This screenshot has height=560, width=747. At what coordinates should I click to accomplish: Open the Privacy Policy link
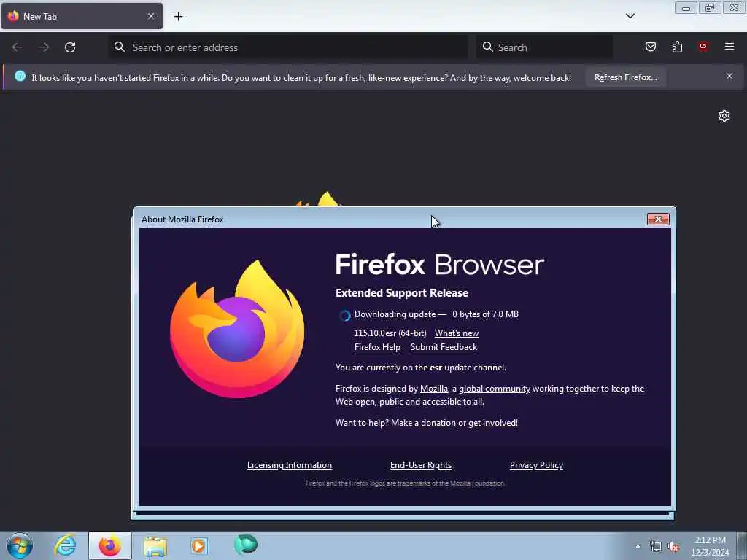coord(536,465)
